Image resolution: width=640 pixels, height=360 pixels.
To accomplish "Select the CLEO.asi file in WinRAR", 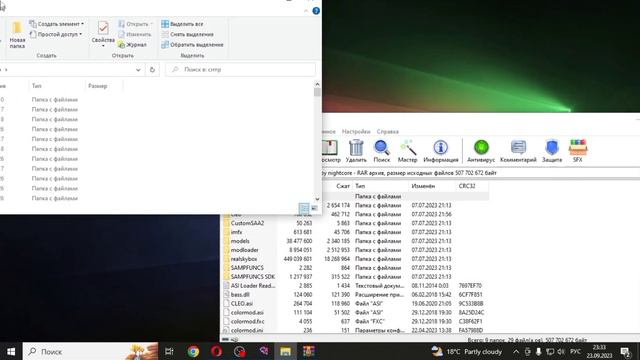I will 242,304.
